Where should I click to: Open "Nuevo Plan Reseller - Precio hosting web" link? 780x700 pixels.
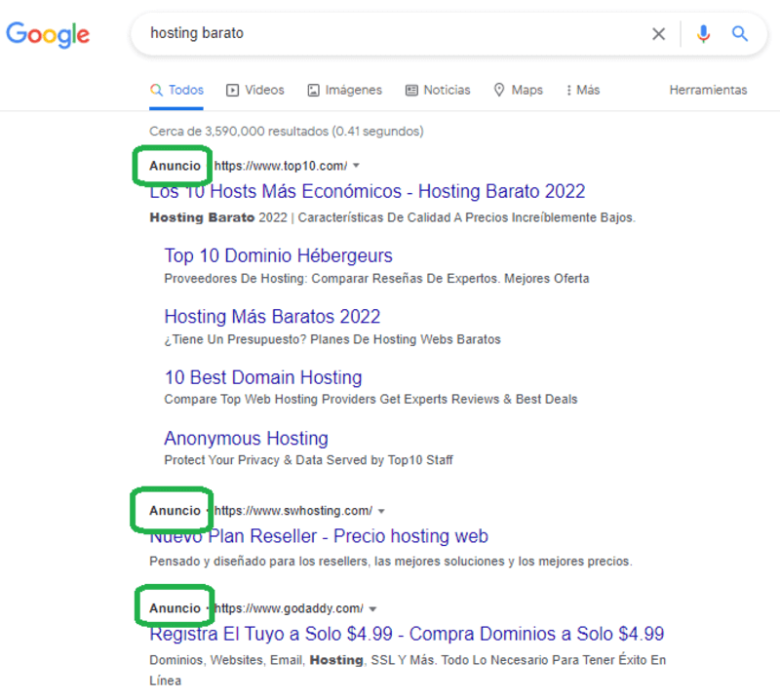[319, 536]
